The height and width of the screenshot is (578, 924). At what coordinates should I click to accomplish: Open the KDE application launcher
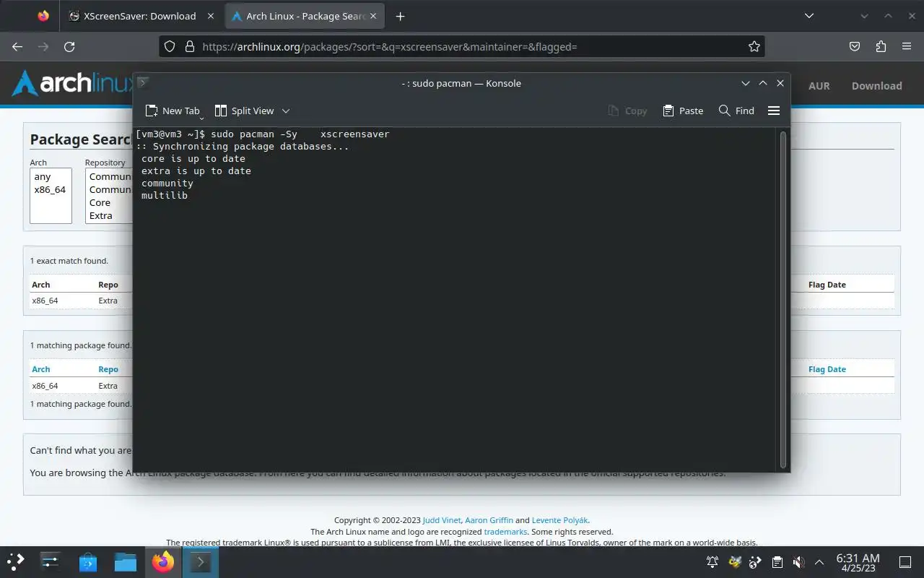click(x=16, y=561)
